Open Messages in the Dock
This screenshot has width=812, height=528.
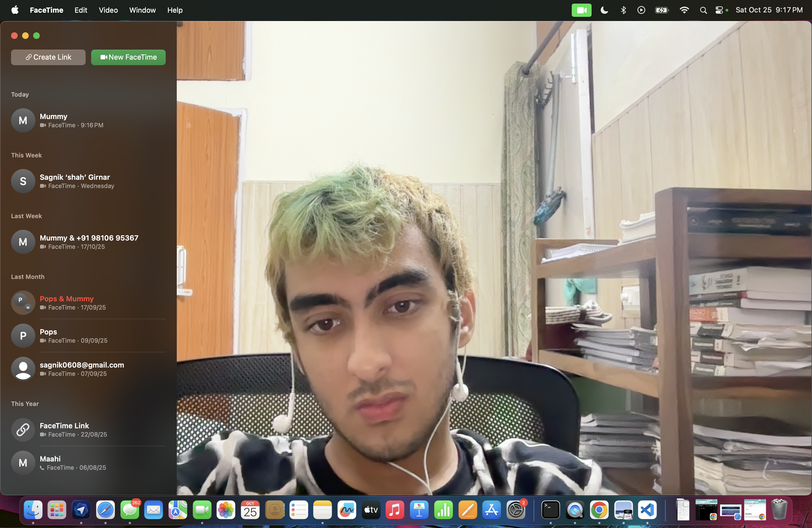coord(130,510)
